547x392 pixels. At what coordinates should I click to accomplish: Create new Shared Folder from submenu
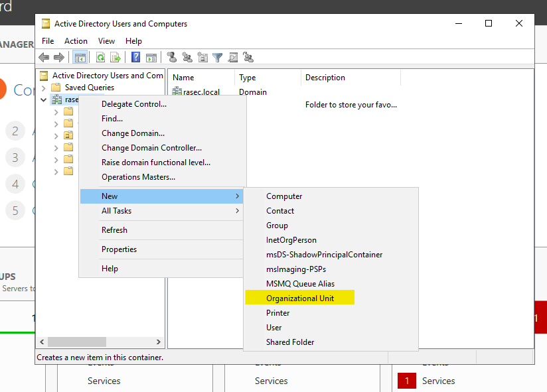[x=331, y=342]
